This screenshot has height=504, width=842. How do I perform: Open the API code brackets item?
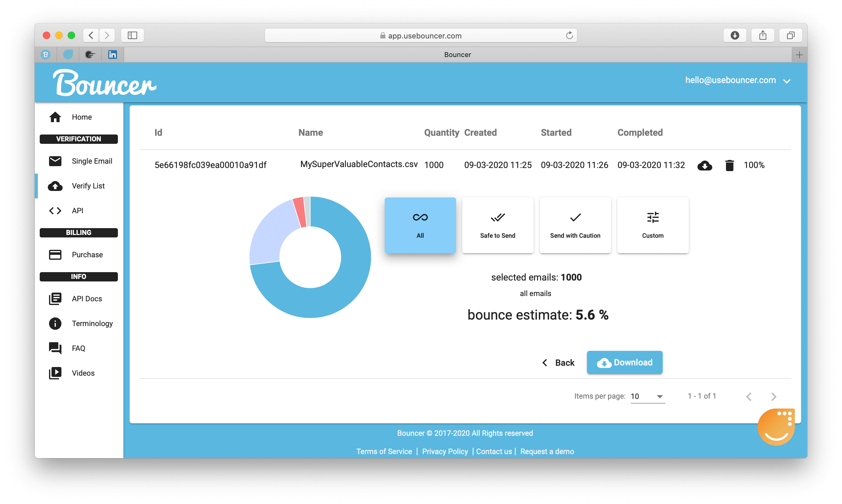tap(78, 210)
